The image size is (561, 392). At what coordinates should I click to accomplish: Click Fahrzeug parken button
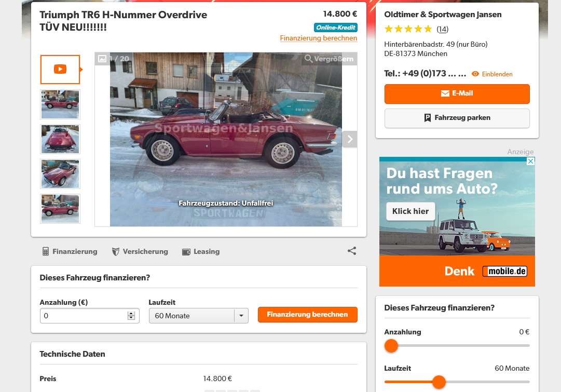[x=457, y=118]
